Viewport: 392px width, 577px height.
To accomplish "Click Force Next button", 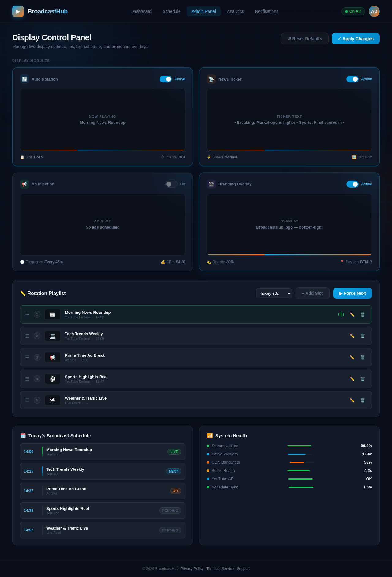I will pos(352,293).
